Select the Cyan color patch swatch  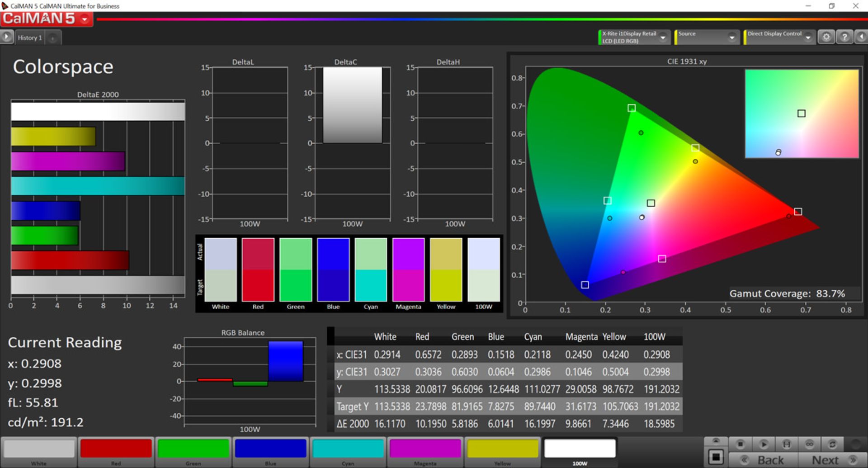coord(348,449)
